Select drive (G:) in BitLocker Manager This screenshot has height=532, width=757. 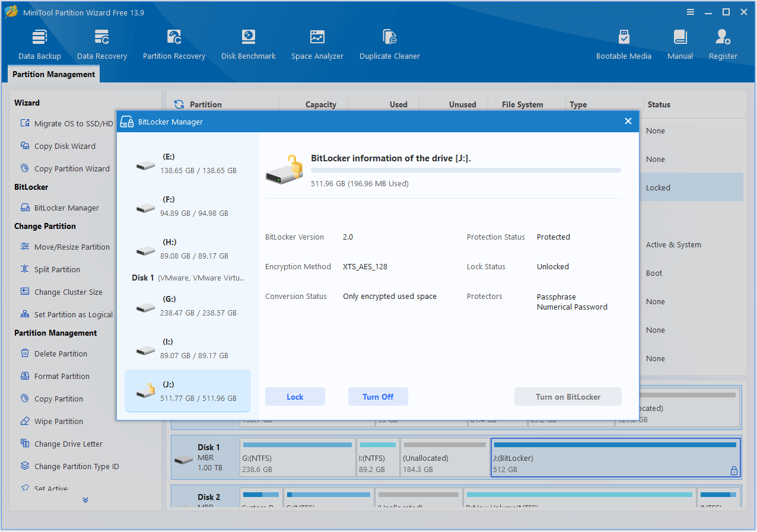pyautogui.click(x=187, y=305)
